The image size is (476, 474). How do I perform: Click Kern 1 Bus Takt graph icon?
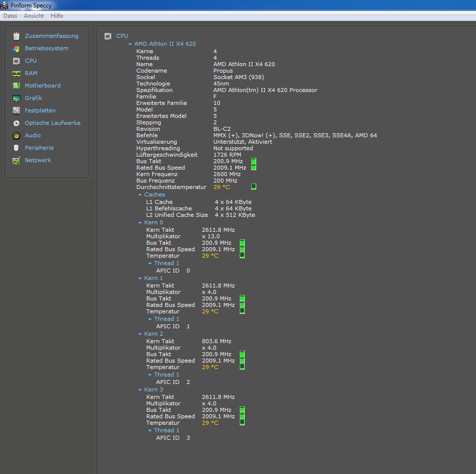pyautogui.click(x=242, y=298)
